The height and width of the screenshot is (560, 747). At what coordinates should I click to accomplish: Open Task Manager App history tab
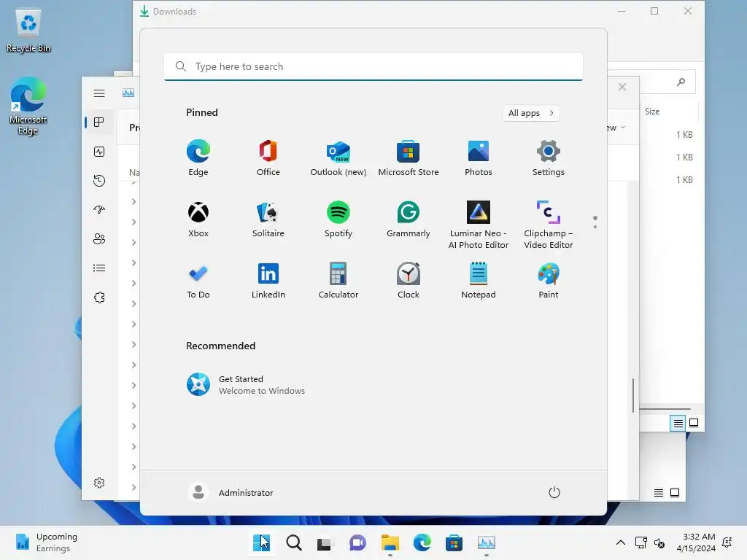point(99,181)
